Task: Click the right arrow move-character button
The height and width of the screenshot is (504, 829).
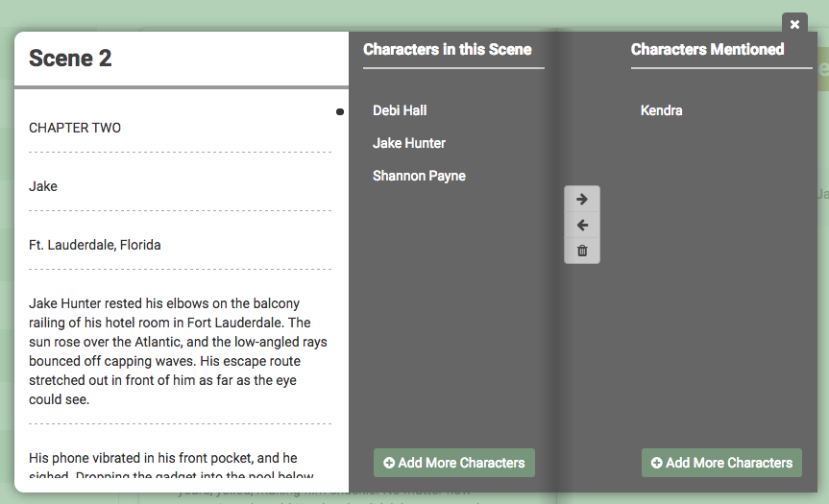Action: 582,199
